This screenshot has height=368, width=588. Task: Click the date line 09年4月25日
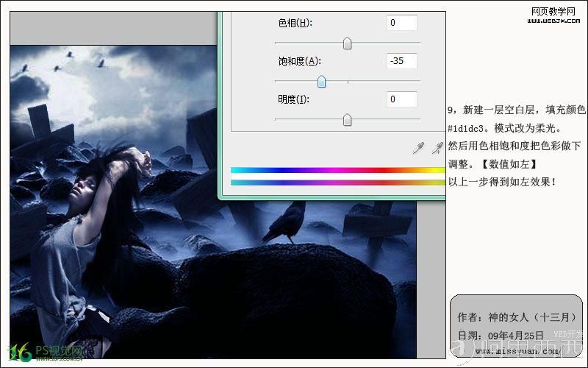click(501, 336)
